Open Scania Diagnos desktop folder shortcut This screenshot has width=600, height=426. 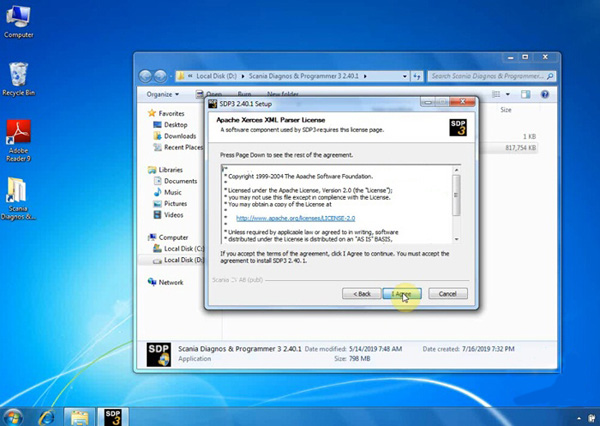click(x=18, y=198)
